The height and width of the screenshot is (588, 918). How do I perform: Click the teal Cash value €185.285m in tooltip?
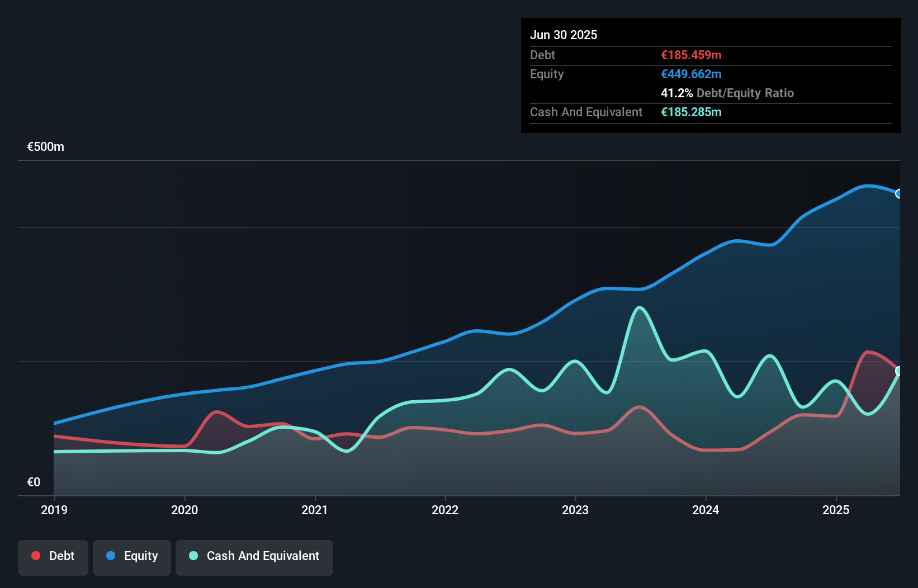pos(690,112)
